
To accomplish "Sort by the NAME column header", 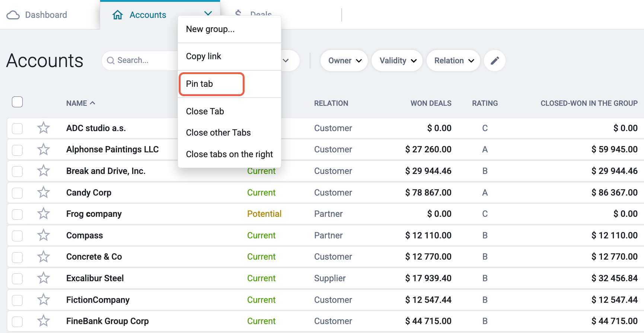I will (80, 103).
